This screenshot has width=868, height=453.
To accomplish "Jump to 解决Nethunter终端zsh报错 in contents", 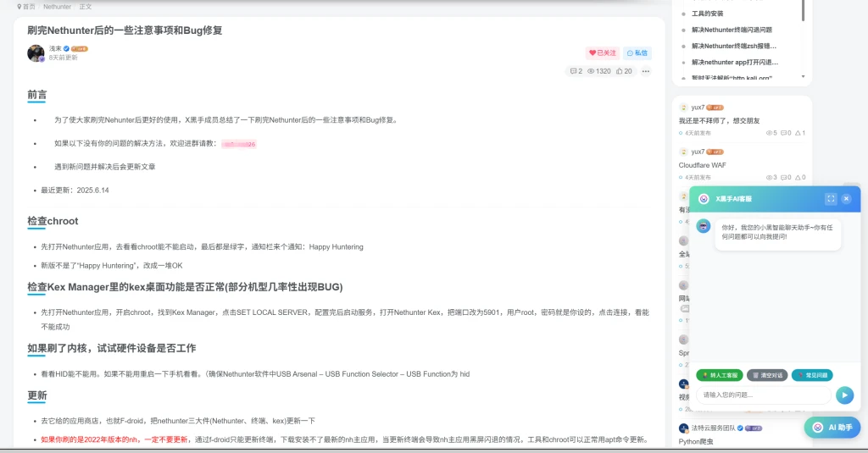I will [733, 46].
